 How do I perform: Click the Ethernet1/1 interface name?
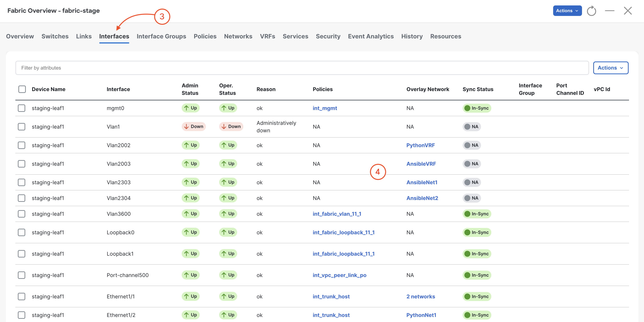coord(120,297)
